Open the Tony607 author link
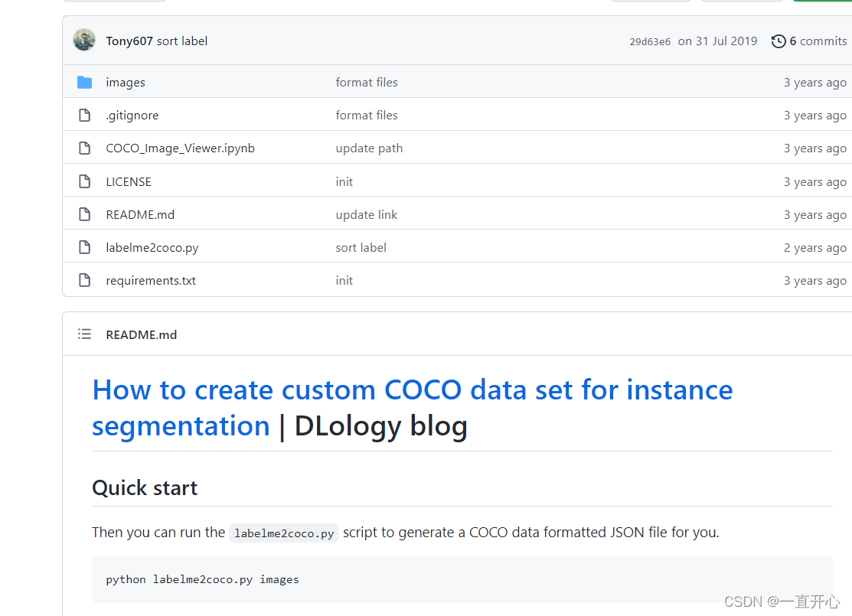Viewport: 852px width, 616px height. coord(129,41)
